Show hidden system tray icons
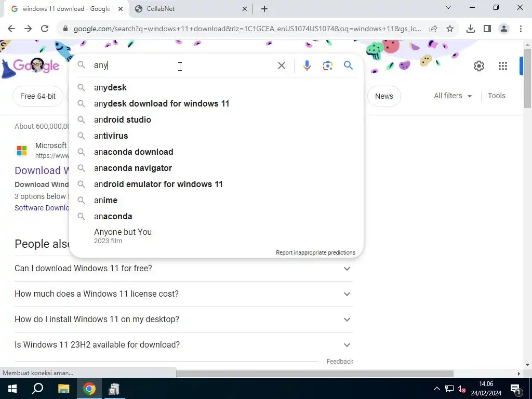 (437, 389)
